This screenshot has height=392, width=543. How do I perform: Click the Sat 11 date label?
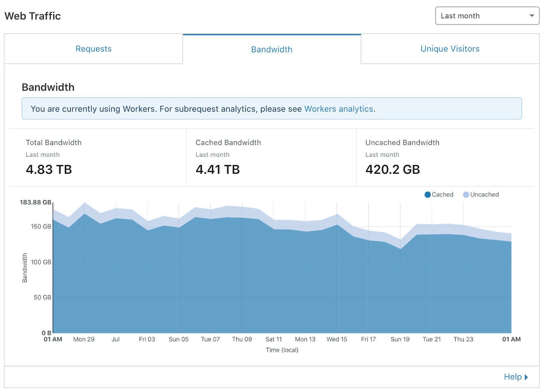(x=274, y=339)
